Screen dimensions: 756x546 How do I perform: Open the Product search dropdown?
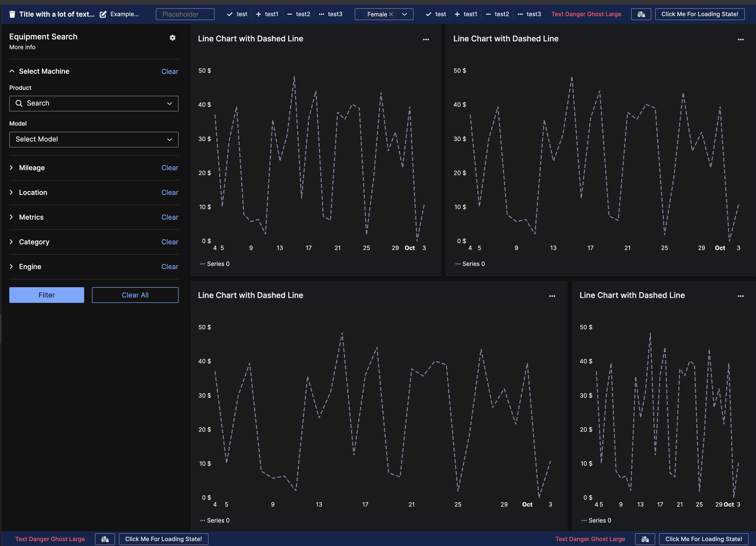pyautogui.click(x=94, y=103)
